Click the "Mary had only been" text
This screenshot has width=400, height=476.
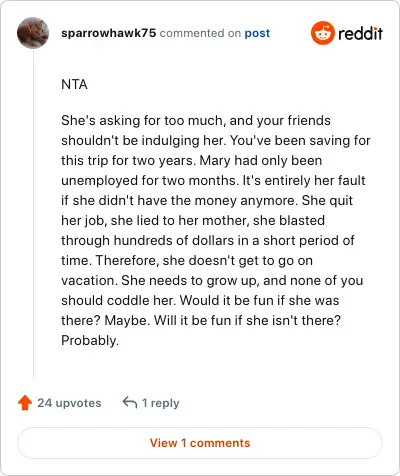click(x=261, y=160)
